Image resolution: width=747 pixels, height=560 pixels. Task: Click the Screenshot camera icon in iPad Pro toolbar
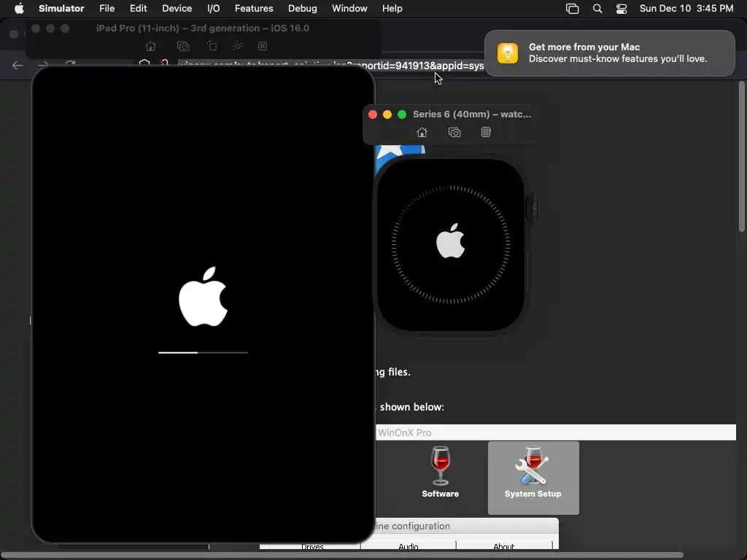point(183,46)
